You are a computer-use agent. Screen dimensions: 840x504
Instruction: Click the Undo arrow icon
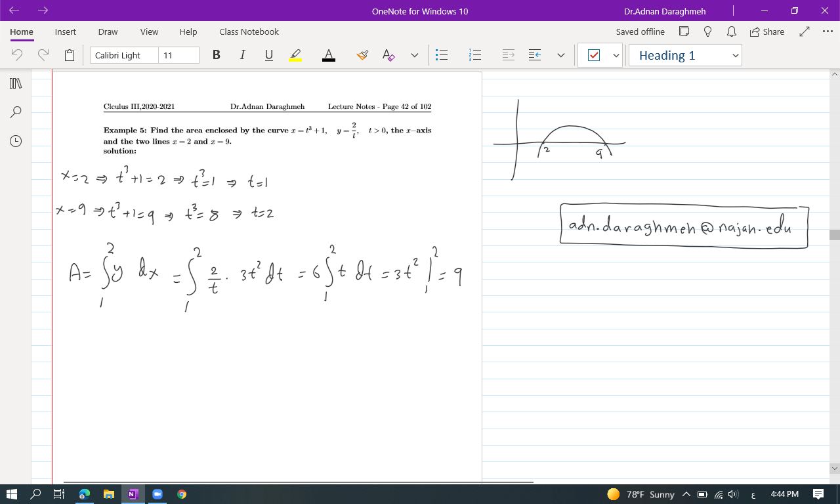[17, 55]
